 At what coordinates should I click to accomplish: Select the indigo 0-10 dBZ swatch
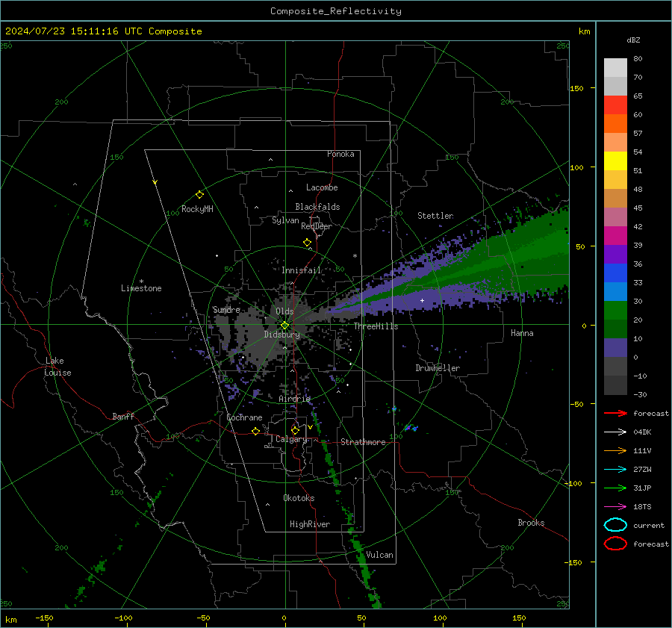(x=615, y=347)
